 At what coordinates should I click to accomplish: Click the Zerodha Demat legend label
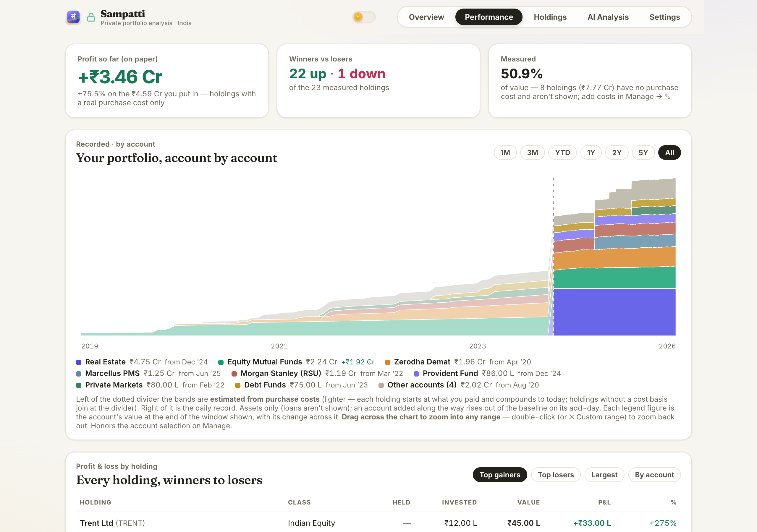pos(422,362)
